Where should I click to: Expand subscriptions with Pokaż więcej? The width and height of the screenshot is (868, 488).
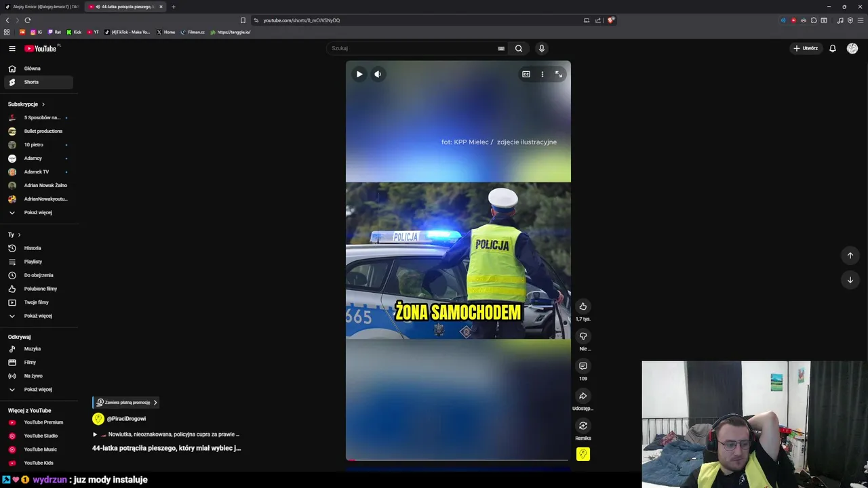click(39, 212)
